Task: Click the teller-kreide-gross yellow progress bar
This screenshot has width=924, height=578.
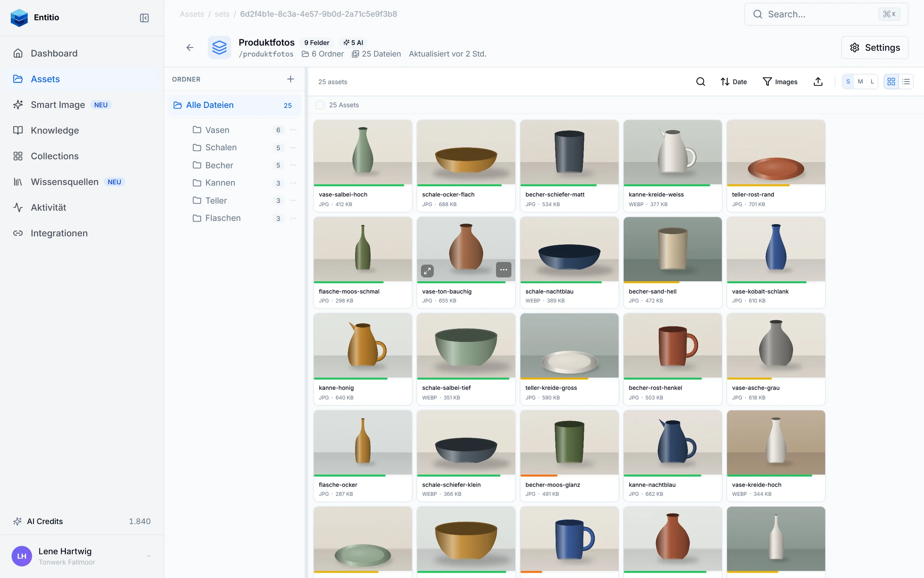Action: (x=554, y=378)
